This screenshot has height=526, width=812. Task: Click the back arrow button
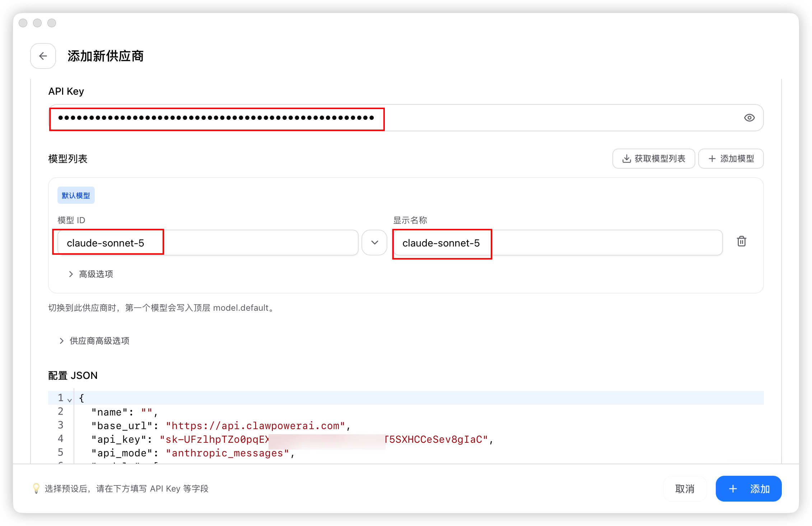tap(43, 56)
